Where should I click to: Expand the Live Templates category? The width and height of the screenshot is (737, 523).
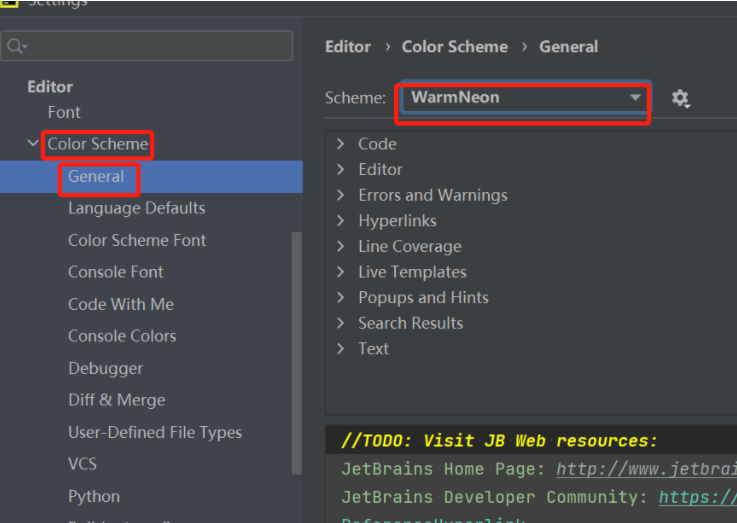[x=341, y=272]
